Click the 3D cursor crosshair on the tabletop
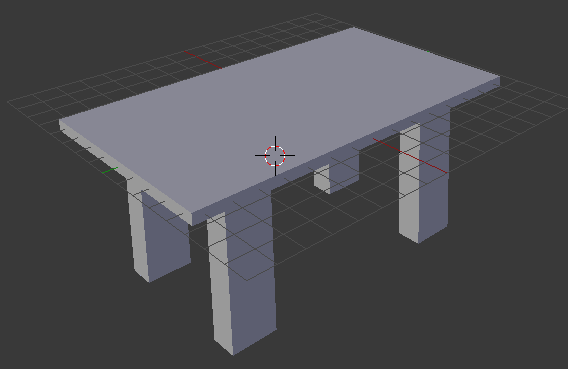 [275, 156]
